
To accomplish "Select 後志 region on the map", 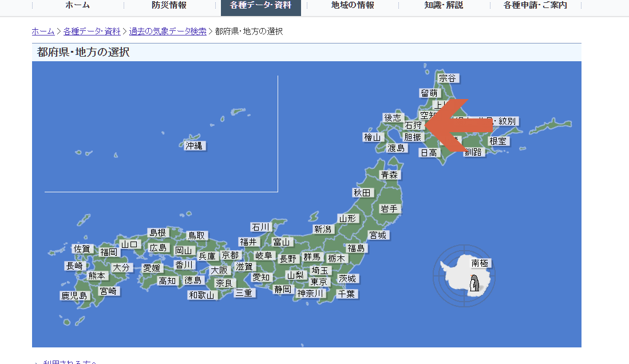I will [x=392, y=117].
